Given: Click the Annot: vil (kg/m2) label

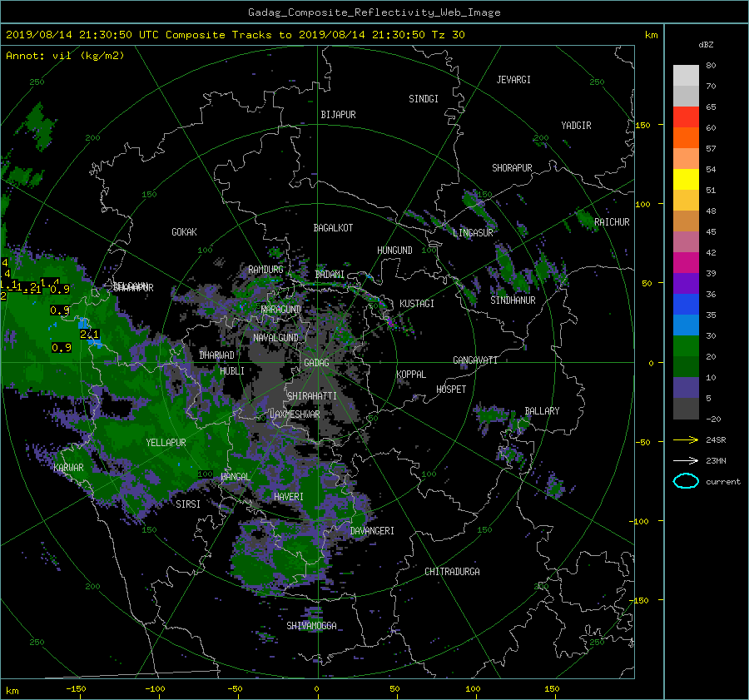Looking at the screenshot, I should tap(65, 56).
